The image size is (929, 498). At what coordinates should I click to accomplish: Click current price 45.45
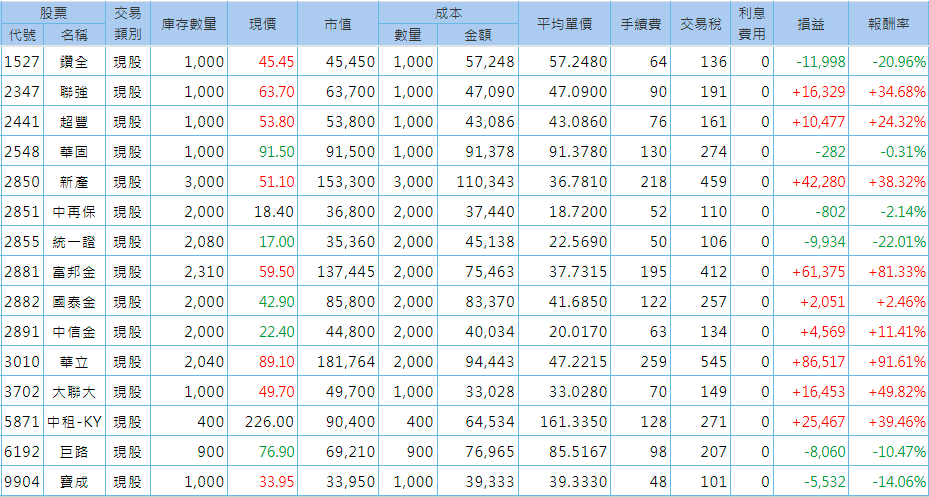[x=276, y=62]
